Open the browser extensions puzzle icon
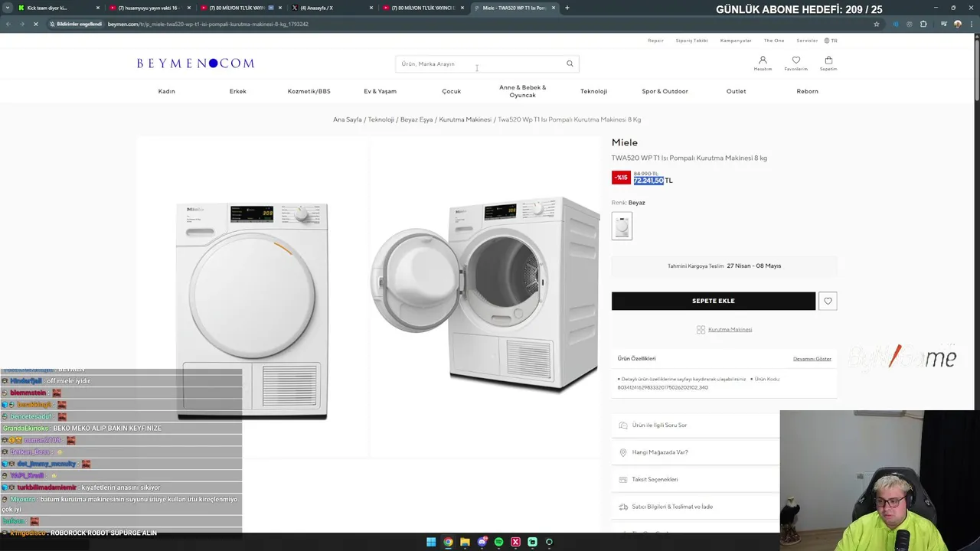980x551 pixels. (923, 24)
